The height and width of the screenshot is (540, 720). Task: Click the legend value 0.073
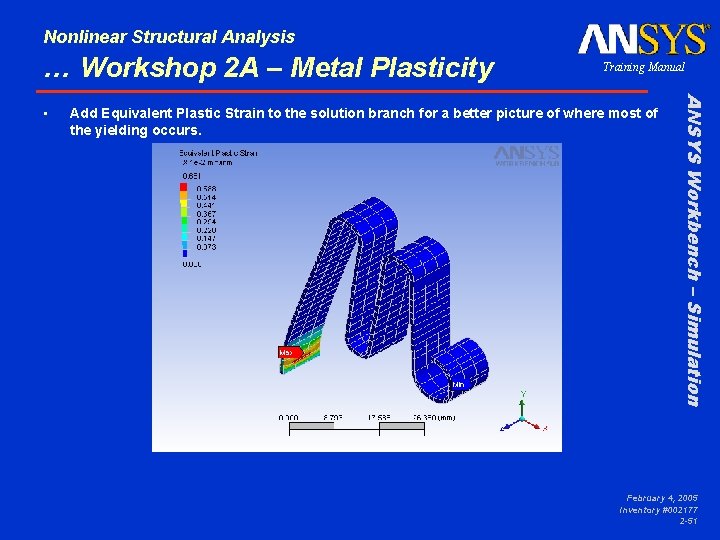(206, 247)
